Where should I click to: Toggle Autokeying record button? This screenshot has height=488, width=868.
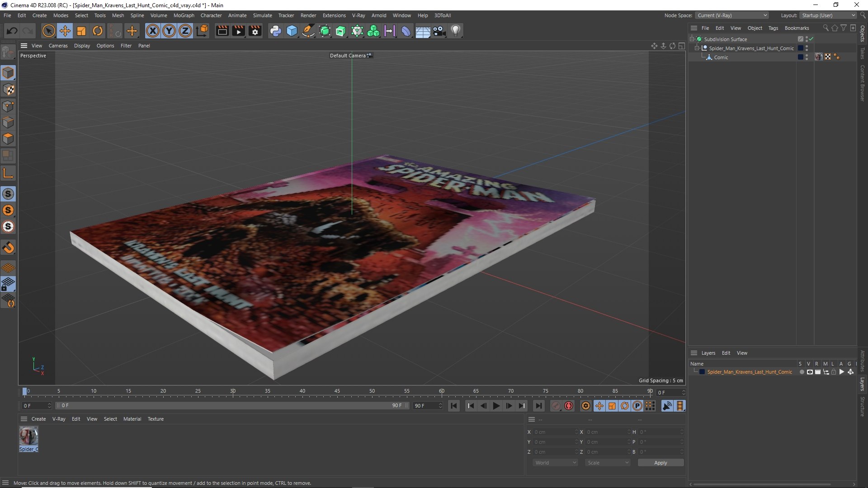(569, 406)
